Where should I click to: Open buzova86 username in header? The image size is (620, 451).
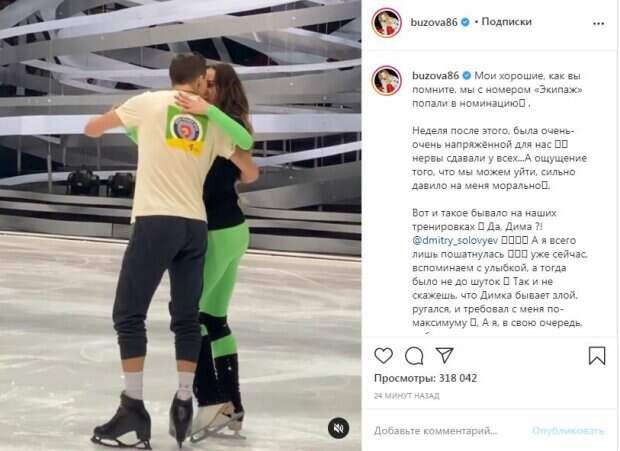434,22
